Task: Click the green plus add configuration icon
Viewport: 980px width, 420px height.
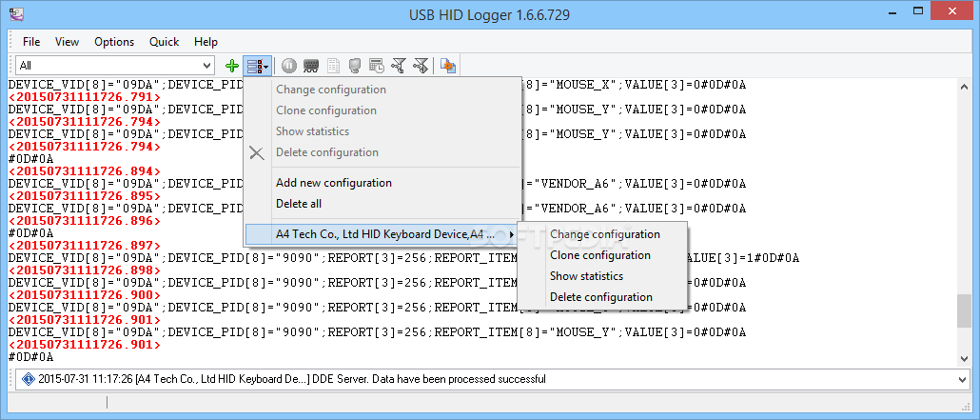Action: pyautogui.click(x=232, y=66)
